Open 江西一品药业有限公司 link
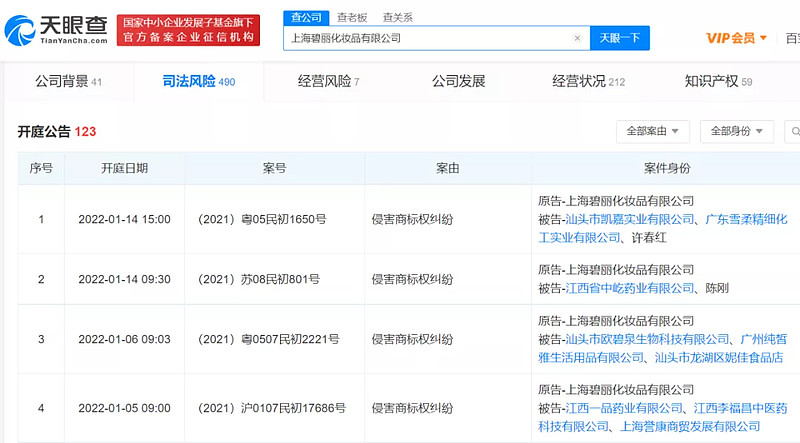This screenshot has height=443, width=800. [x=623, y=408]
